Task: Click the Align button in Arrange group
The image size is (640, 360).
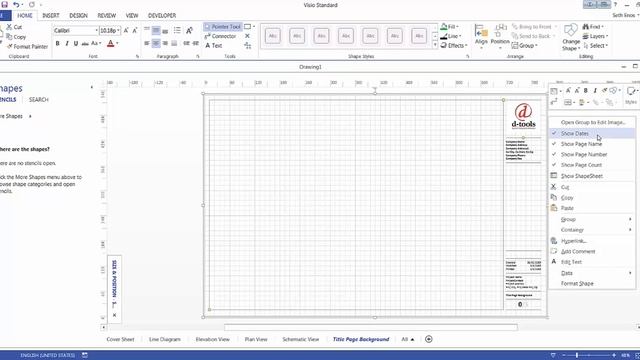Action: pos(481,36)
